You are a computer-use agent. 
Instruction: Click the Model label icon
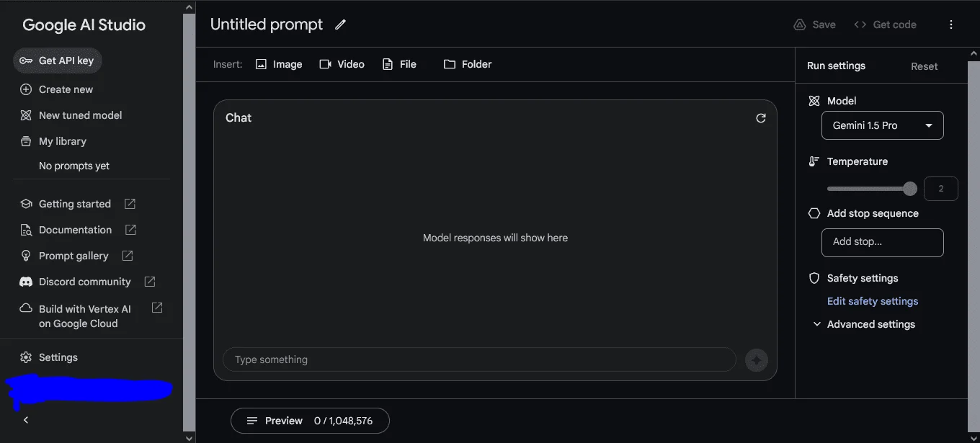814,101
